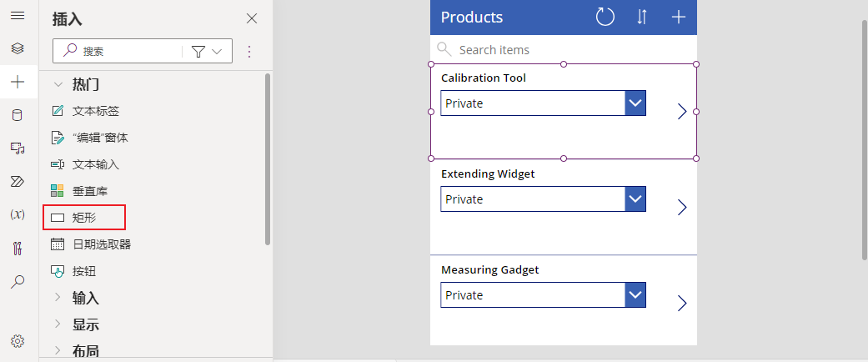The height and width of the screenshot is (362, 868).
Task: Open the Media icon in sidebar
Action: pos(18,148)
